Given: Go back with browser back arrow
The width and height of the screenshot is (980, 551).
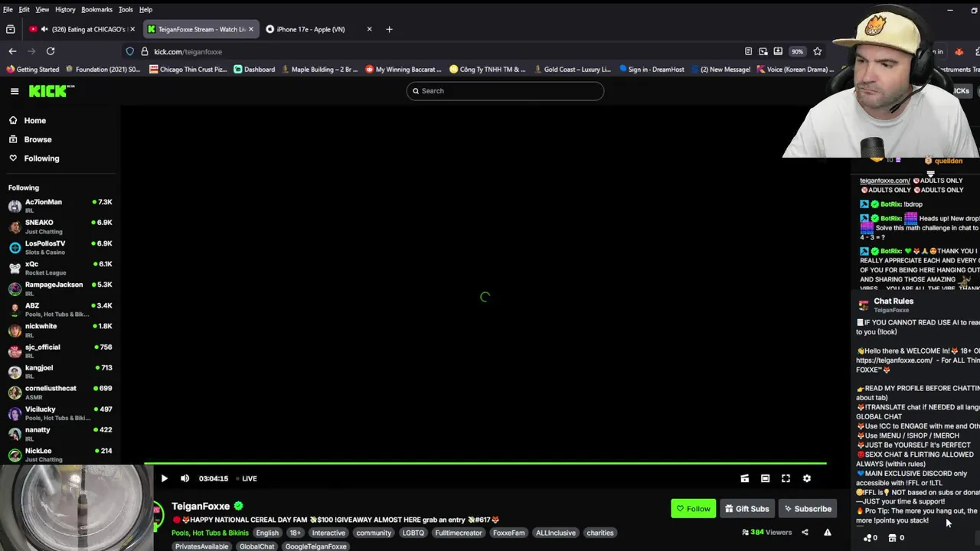Looking at the screenshot, I should pyautogui.click(x=12, y=51).
